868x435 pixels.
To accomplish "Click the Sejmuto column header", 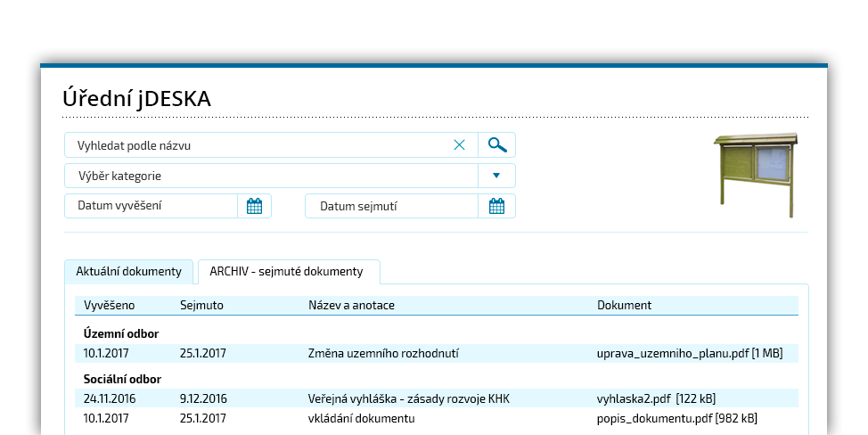I will point(201,306).
